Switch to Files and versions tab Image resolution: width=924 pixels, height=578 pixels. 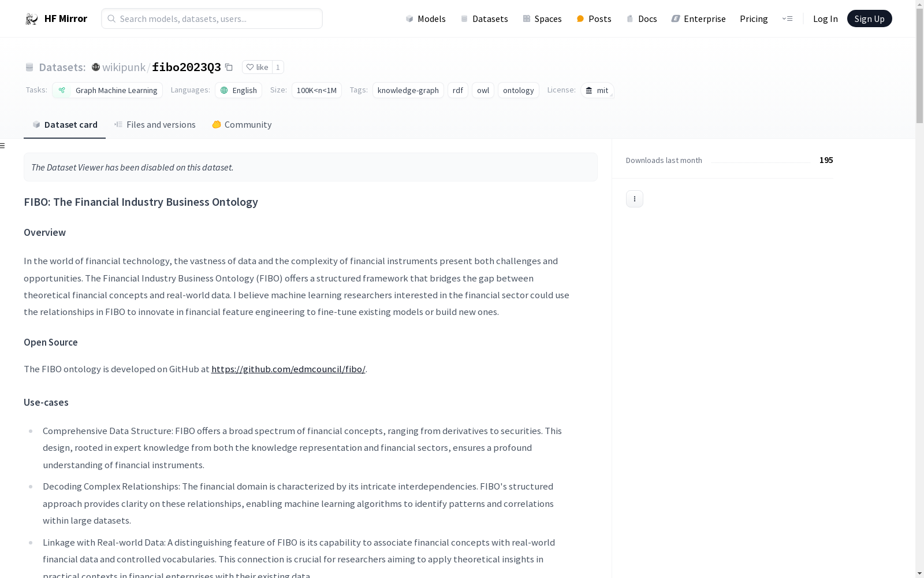click(155, 125)
